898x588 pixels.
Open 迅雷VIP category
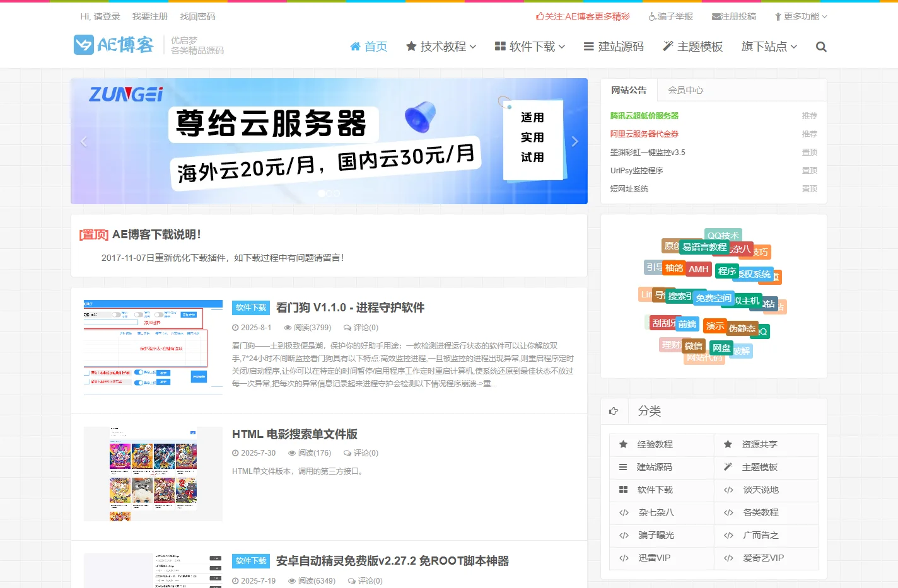click(x=662, y=558)
